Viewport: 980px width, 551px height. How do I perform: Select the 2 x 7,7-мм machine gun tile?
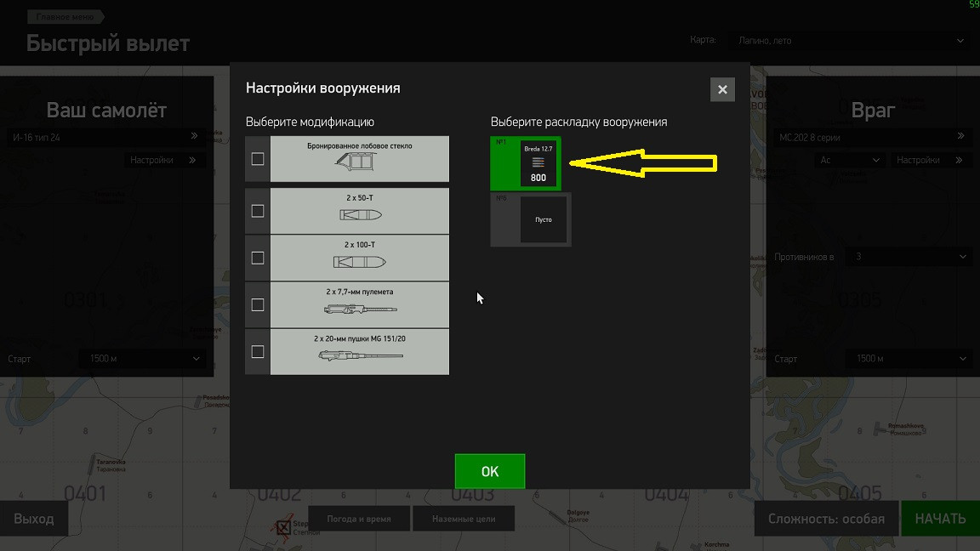pyautogui.click(x=359, y=304)
